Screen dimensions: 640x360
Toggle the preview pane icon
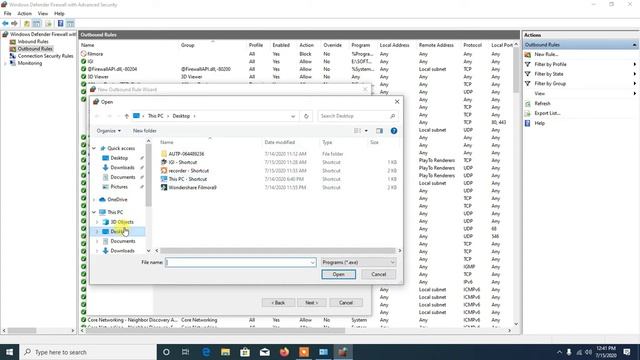click(x=380, y=131)
